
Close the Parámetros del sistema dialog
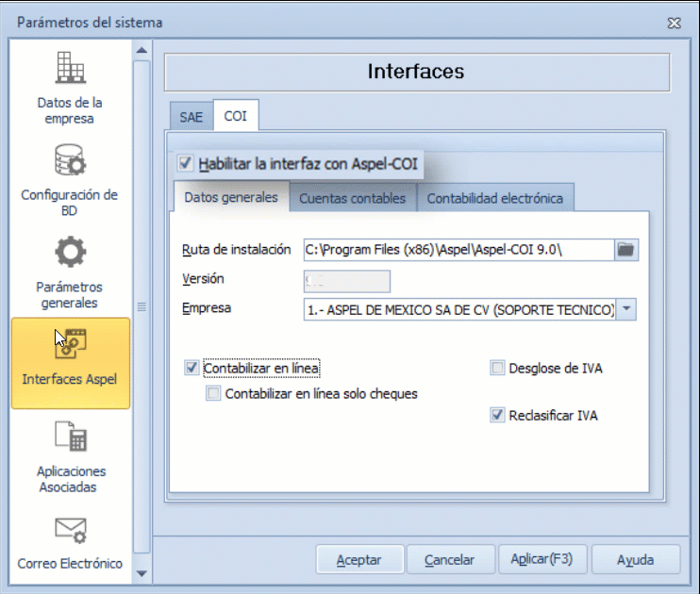pos(674,23)
